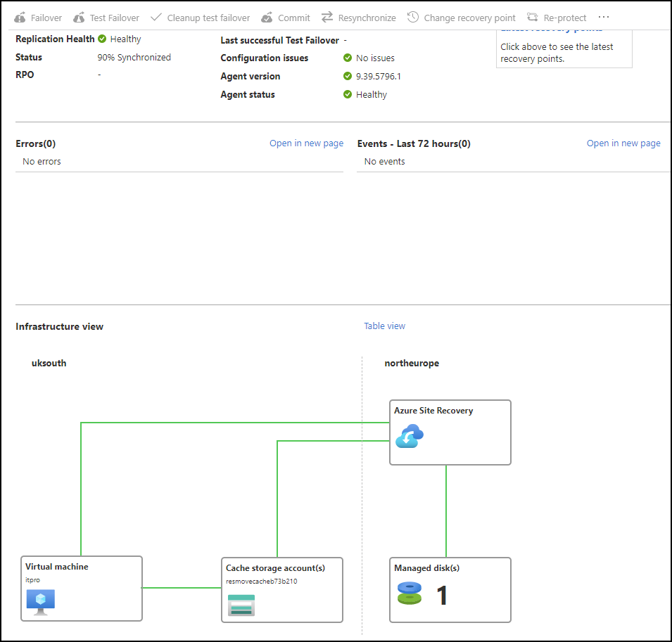Click the Replication Health green checkmark
This screenshot has height=642, width=672.
pos(102,39)
